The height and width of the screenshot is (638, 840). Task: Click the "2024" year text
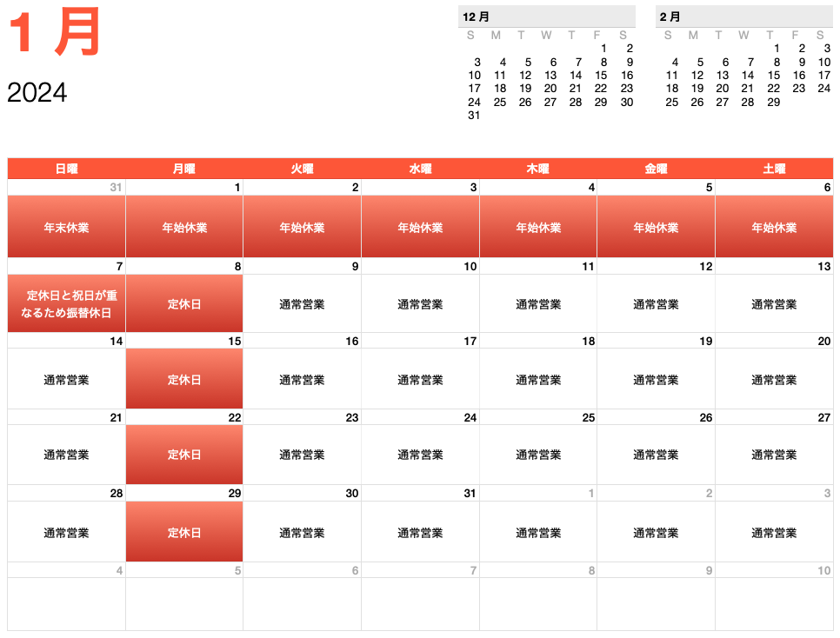tap(37, 92)
